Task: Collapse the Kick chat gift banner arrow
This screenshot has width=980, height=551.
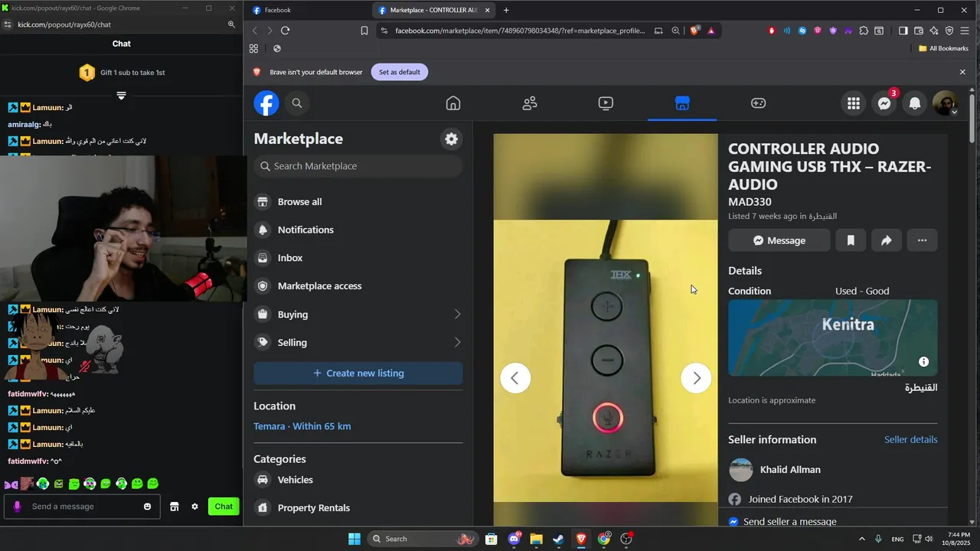Action: click(x=121, y=96)
